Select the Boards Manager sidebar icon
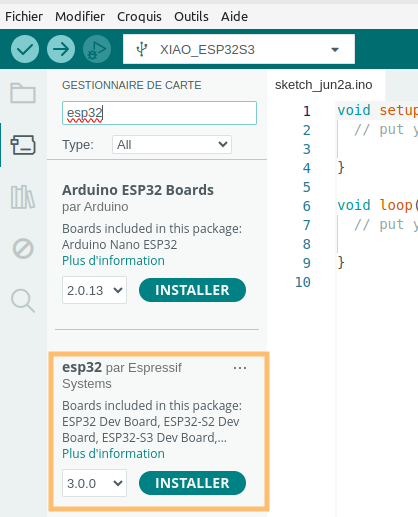The height and width of the screenshot is (517, 418). 23,145
